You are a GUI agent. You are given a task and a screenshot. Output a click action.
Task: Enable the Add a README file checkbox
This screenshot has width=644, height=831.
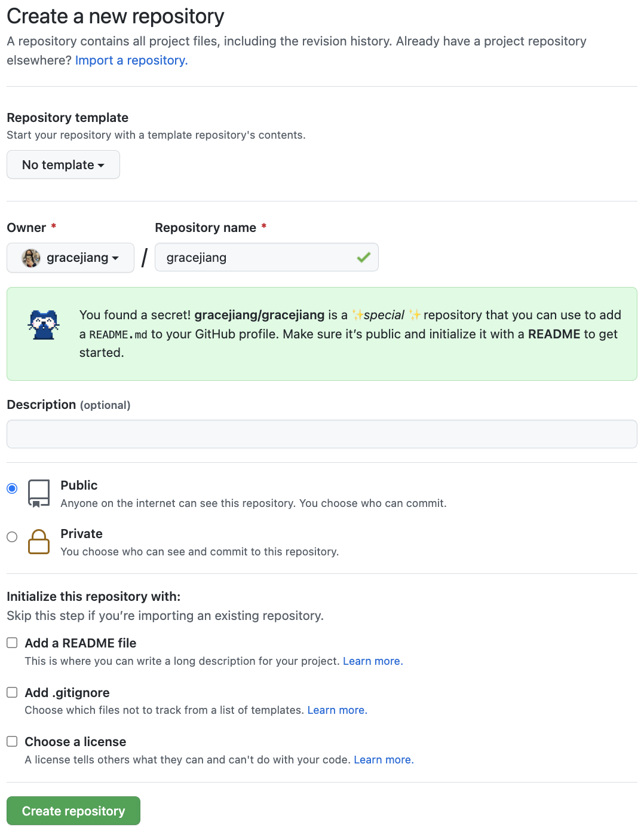point(12,643)
